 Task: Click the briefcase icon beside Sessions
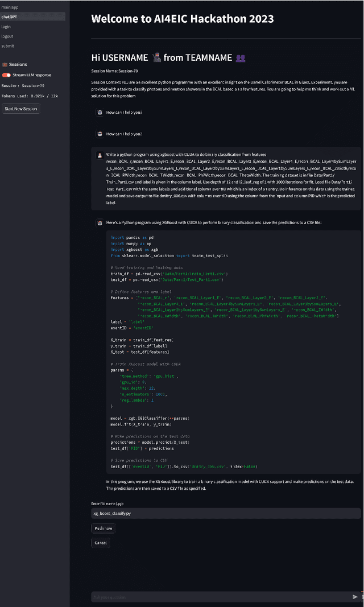point(5,64)
